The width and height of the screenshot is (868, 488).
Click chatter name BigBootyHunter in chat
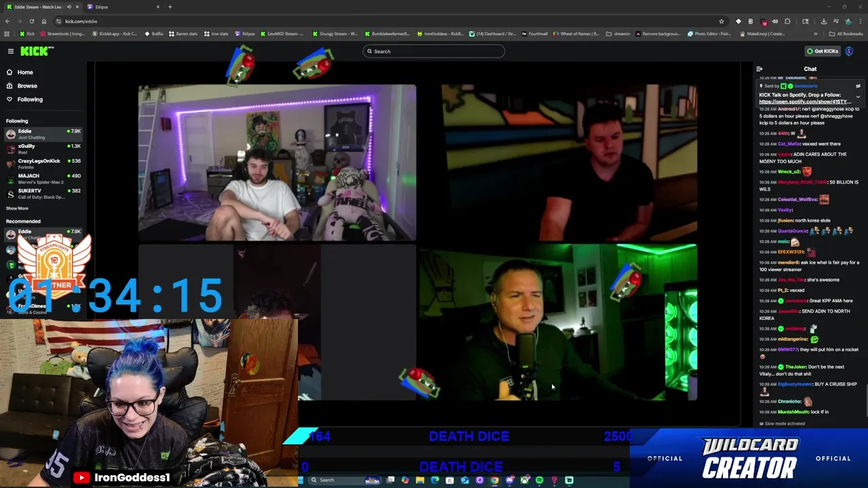[794, 384]
